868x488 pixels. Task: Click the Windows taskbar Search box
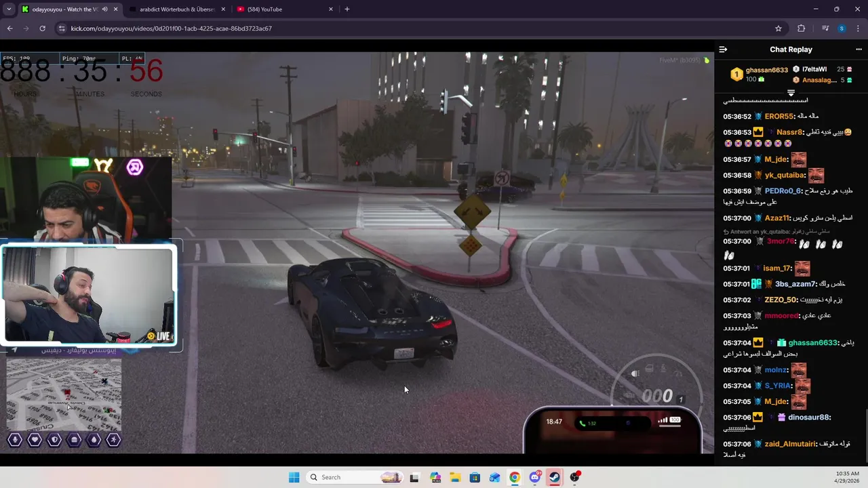[353, 477]
